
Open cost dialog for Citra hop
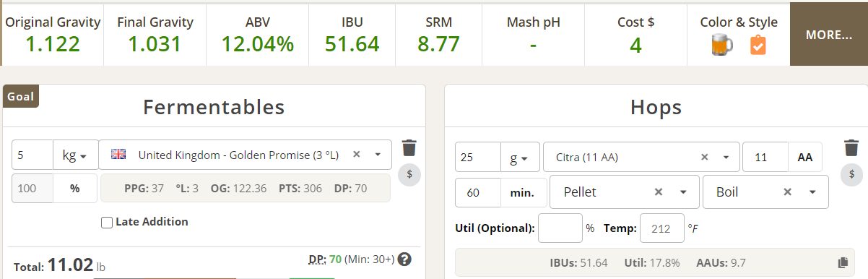(x=851, y=174)
